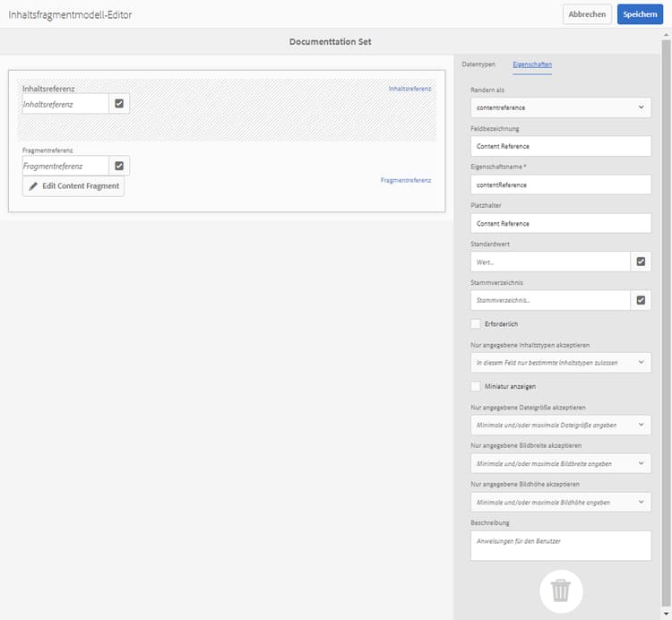The height and width of the screenshot is (620, 672).
Task: Click the Inhaltsreferenz text field in canvas
Action: pos(65,104)
